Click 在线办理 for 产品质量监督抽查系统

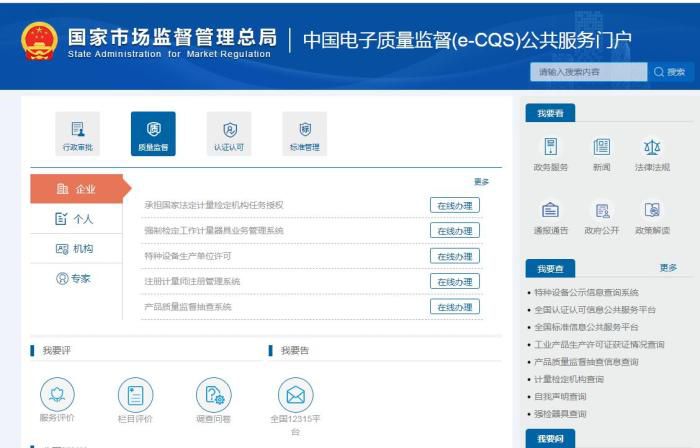pos(454,307)
